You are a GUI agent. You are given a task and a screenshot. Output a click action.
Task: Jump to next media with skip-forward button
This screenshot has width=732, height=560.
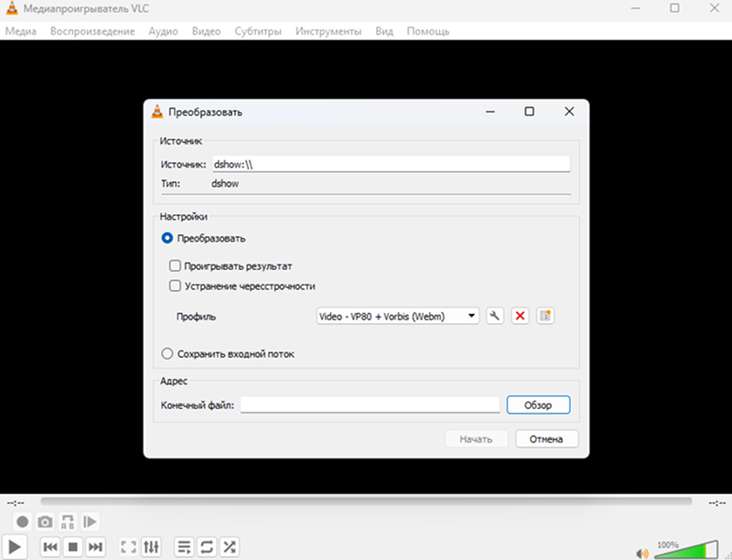point(95,546)
